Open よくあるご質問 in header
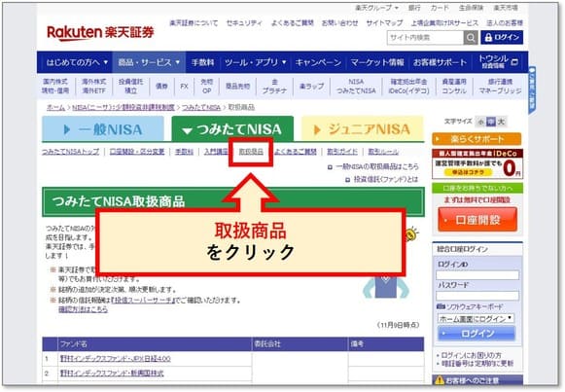Viewport: 565px width, 392px height. (293, 23)
